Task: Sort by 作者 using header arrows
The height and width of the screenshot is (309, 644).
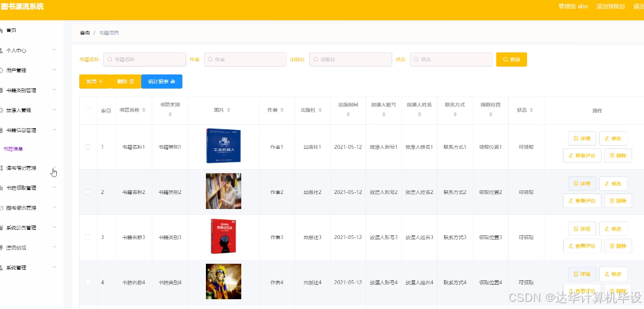Action: [x=282, y=110]
